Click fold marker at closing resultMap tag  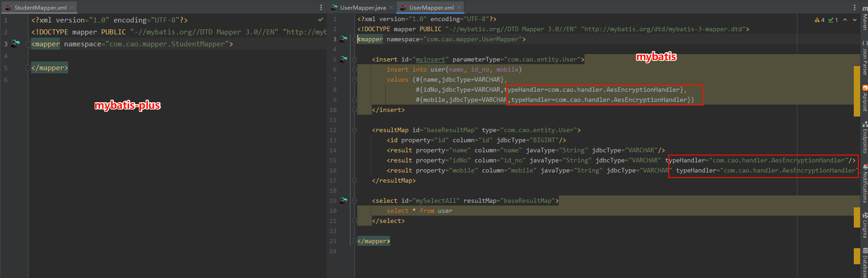[x=355, y=180]
